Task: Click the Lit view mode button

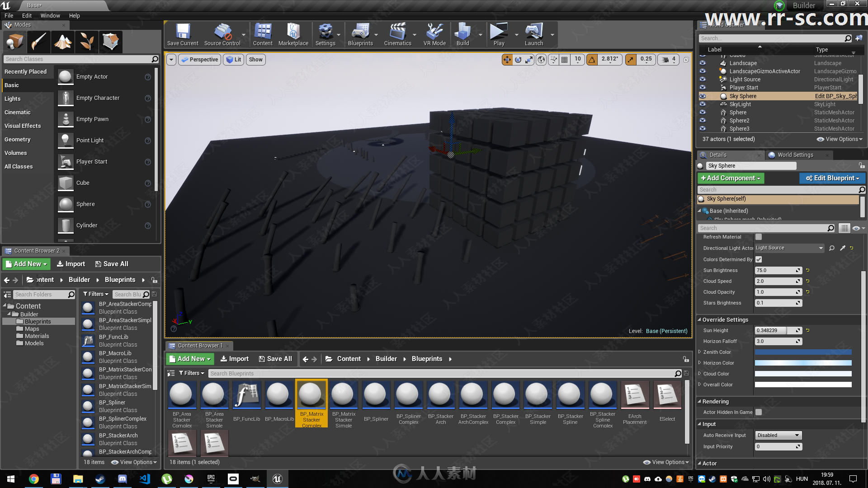Action: tap(234, 60)
